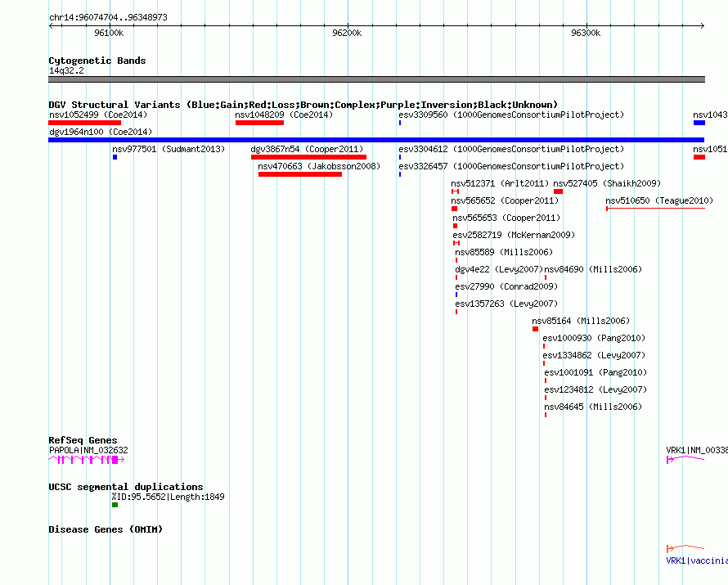
Task: Select the red bar under nsv470663
Action: coord(300,174)
